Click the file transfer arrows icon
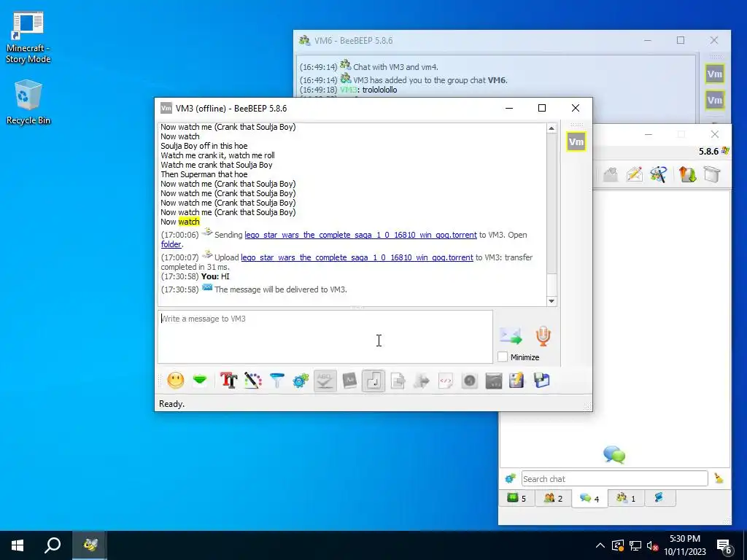 tap(687, 174)
